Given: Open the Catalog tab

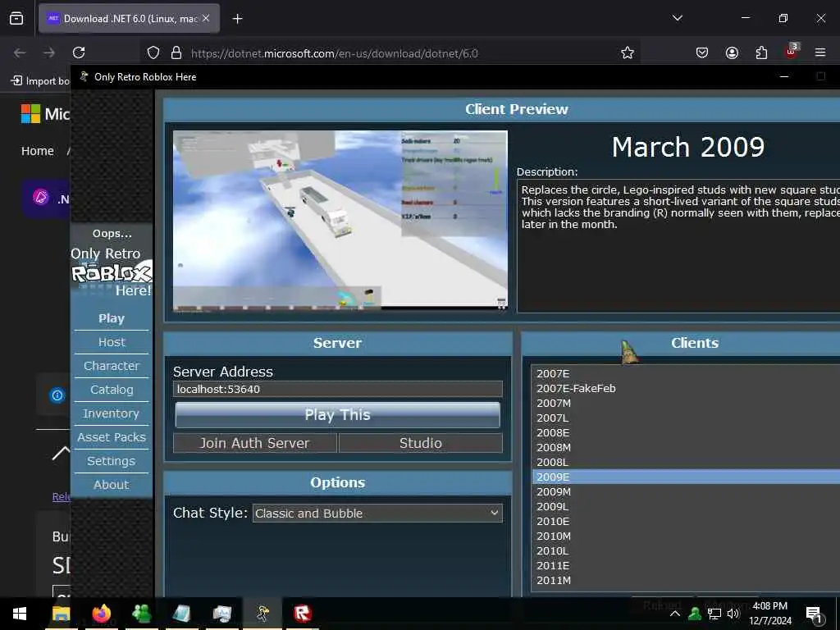Looking at the screenshot, I should click(x=112, y=390).
